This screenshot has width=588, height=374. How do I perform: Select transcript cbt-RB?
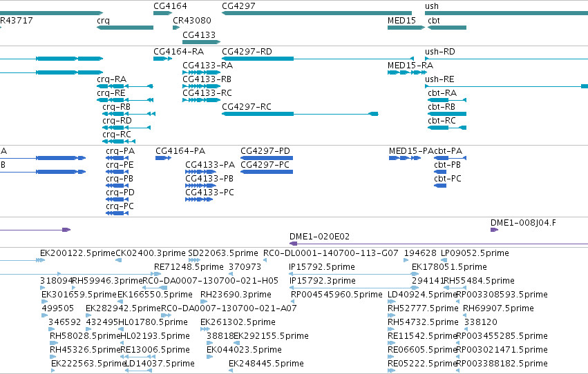click(x=442, y=107)
